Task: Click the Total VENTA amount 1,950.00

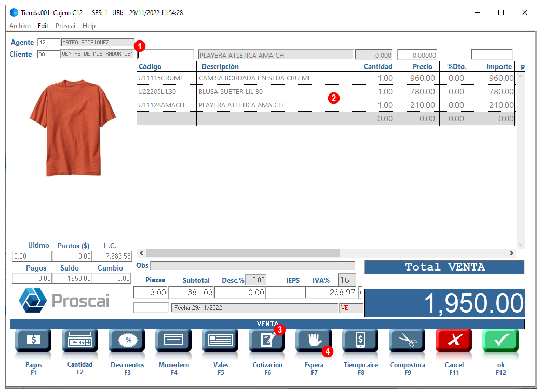Action: click(x=445, y=303)
